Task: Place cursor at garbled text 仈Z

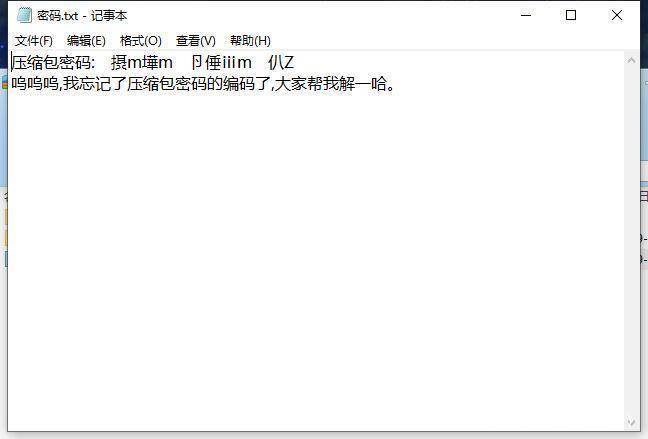Action: coord(281,64)
